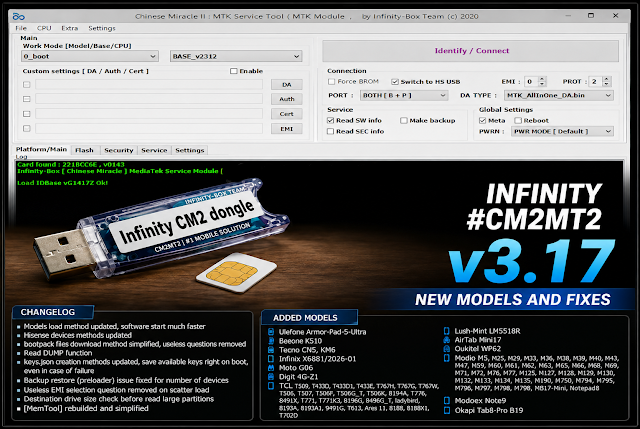Click the log line 'Load IDBase vG1417Z Ok!'
This screenshot has width=640, height=429.
point(62,183)
